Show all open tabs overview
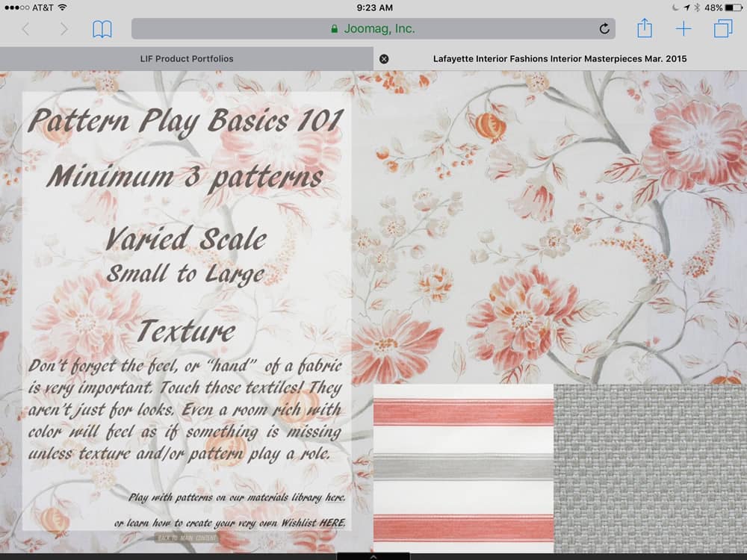The width and height of the screenshot is (747, 560). click(722, 29)
